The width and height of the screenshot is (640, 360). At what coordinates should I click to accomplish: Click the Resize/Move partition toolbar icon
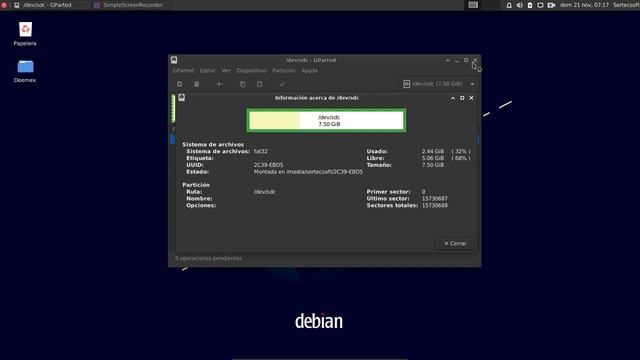pyautogui.click(x=220, y=84)
